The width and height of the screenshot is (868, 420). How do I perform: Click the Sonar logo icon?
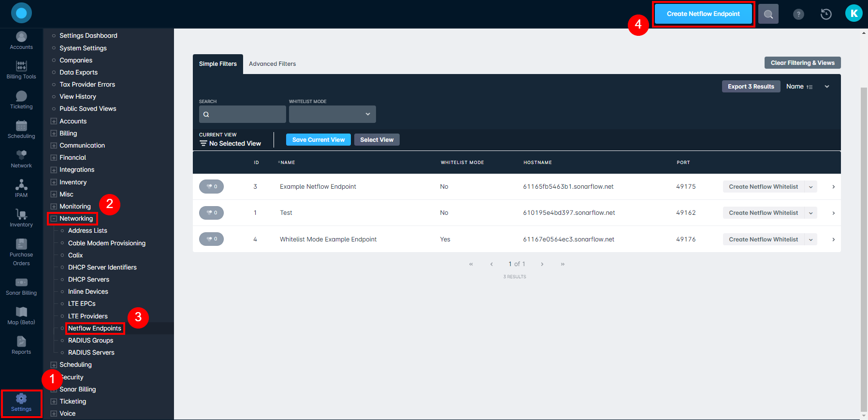pos(21,13)
